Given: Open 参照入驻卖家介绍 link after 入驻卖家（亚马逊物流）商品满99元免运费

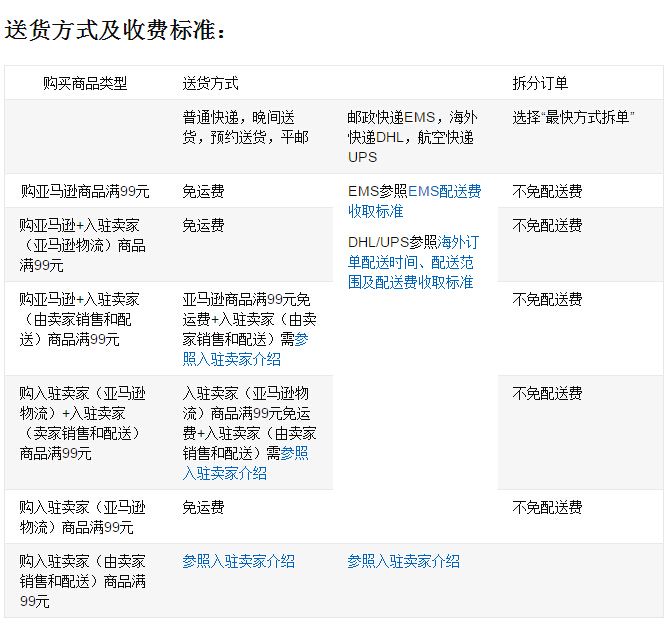Looking at the screenshot, I should click(245, 463).
